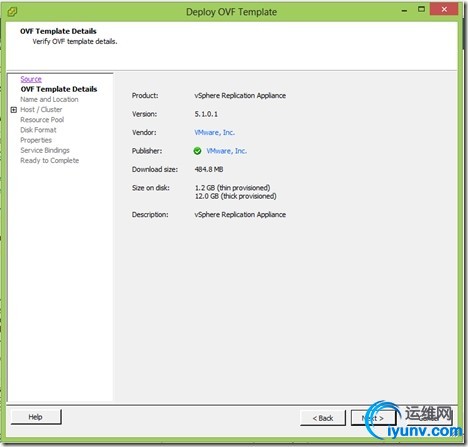Open the Source step link
This screenshot has height=447, width=468.
click(x=31, y=79)
